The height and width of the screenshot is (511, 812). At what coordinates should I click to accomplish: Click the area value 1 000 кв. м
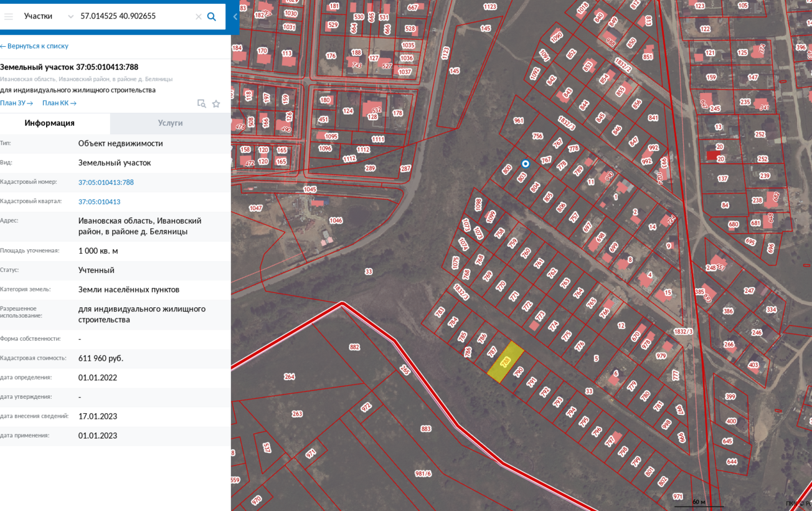(98, 251)
